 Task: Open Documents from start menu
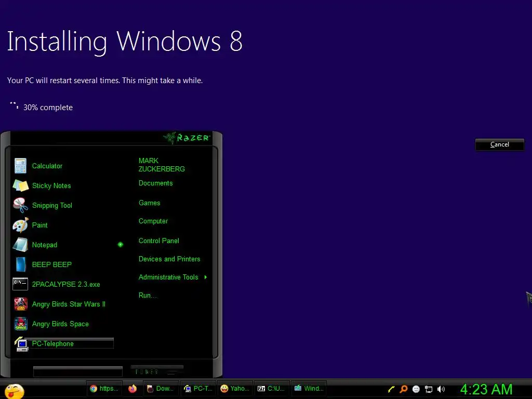click(156, 183)
